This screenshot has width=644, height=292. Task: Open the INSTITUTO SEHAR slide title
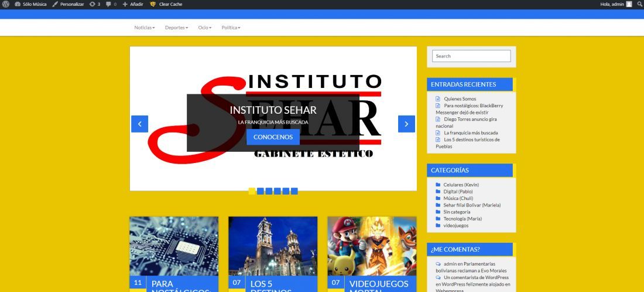tap(273, 110)
